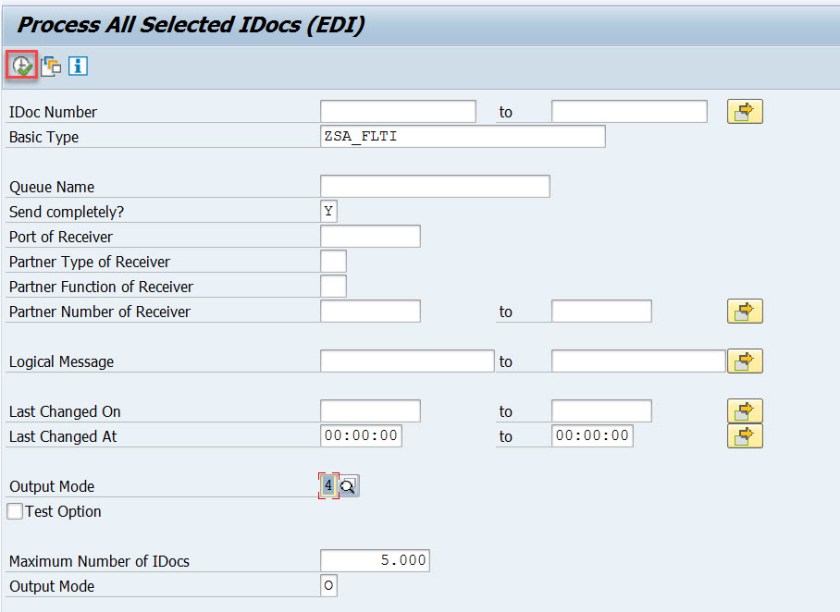Open multiple selection for Last Changed At
This screenshot has width=840, height=612.
pyautogui.click(x=744, y=436)
